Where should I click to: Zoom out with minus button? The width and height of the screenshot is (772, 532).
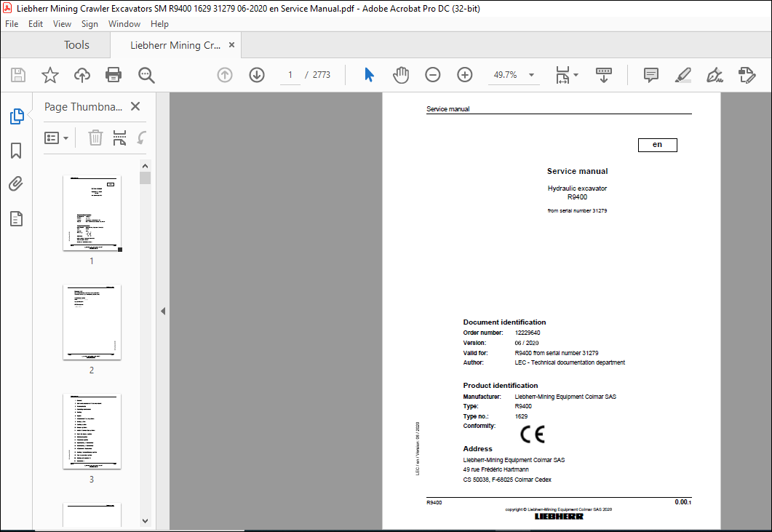tap(433, 75)
